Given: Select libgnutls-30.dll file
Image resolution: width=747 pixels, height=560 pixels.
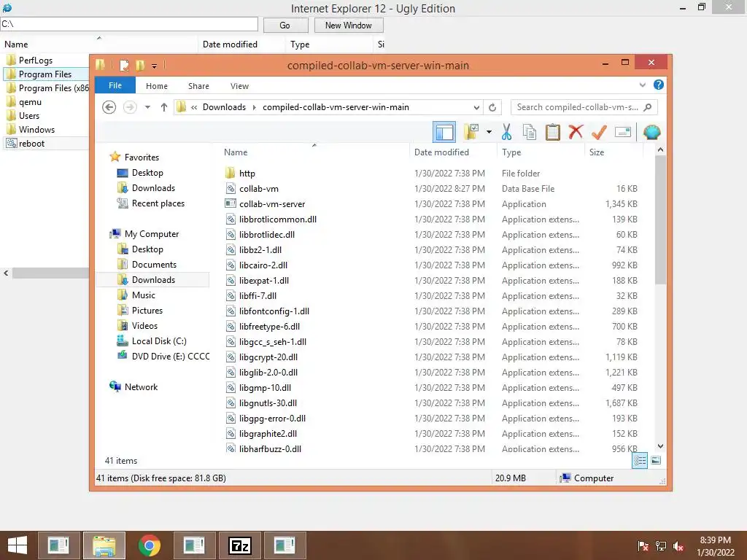Looking at the screenshot, I should click(x=268, y=402).
